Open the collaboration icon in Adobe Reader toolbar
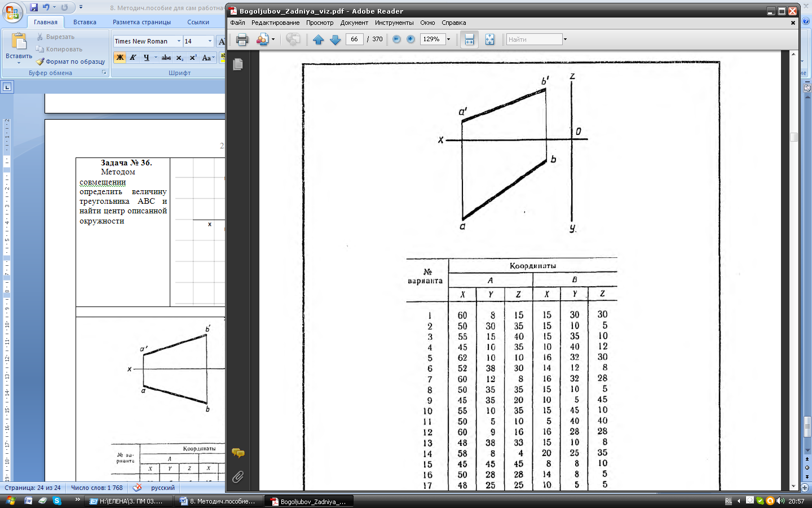The height and width of the screenshot is (508, 812). click(x=262, y=40)
